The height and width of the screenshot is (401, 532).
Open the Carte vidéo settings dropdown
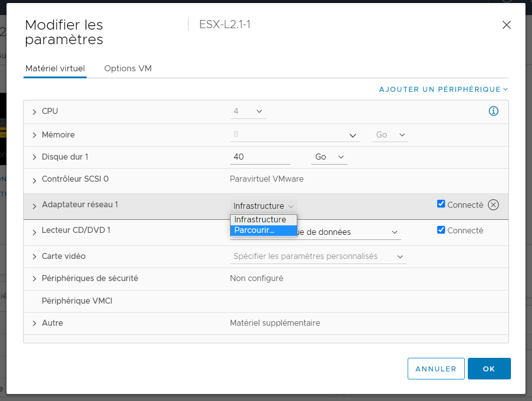coord(318,256)
